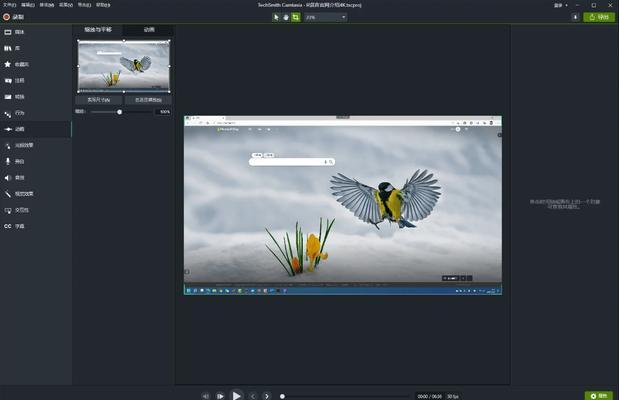Jump to previous marker with left chevron
619x400 pixels.
(253, 396)
